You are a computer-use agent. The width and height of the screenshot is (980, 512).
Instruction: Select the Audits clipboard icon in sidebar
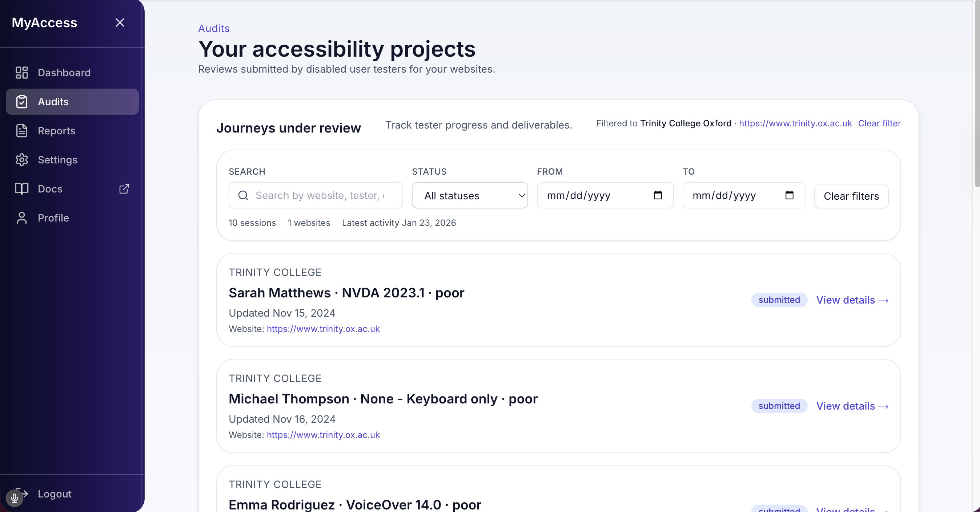click(22, 101)
